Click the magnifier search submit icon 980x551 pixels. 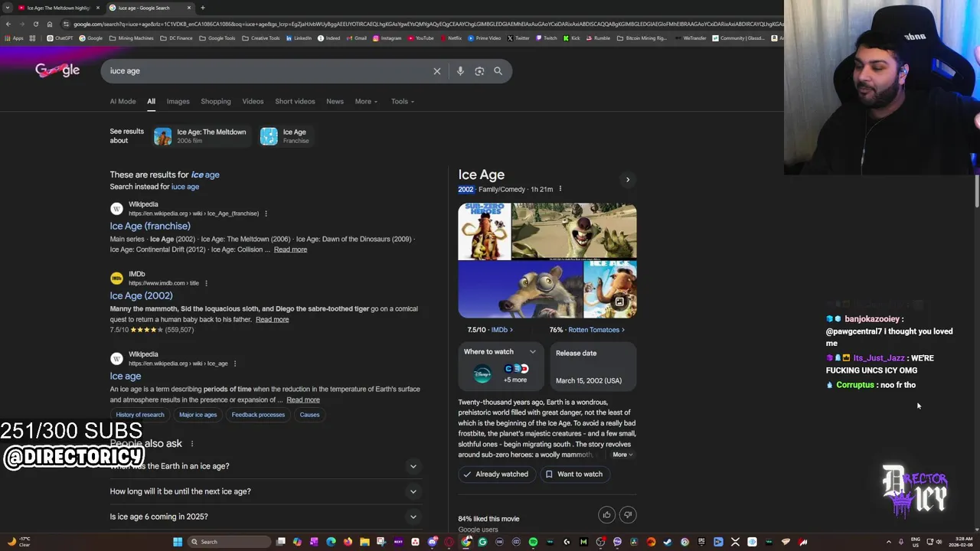pos(498,71)
